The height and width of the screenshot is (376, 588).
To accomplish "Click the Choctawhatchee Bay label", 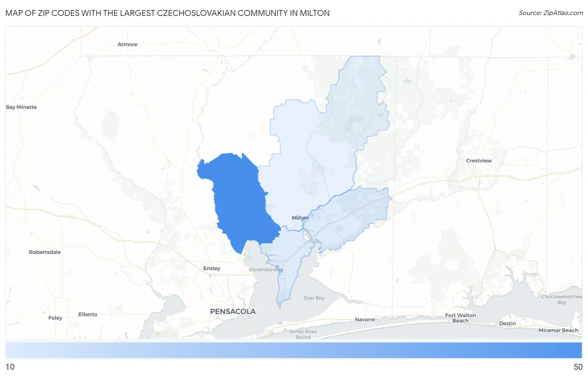I will [x=562, y=299].
